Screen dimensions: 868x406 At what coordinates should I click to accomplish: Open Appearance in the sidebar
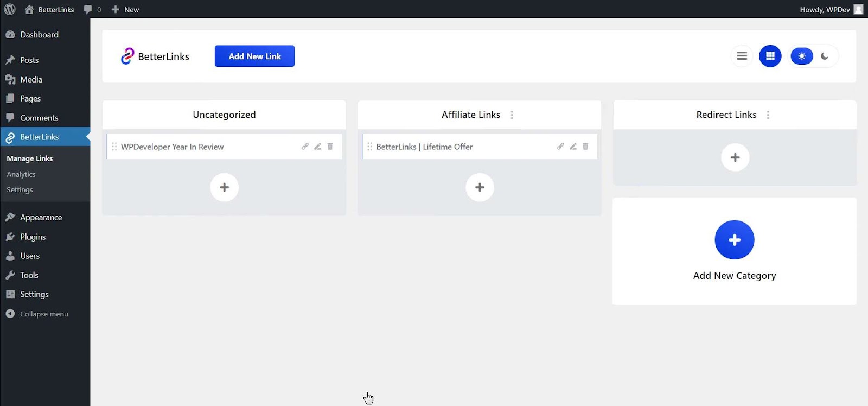coord(45,217)
